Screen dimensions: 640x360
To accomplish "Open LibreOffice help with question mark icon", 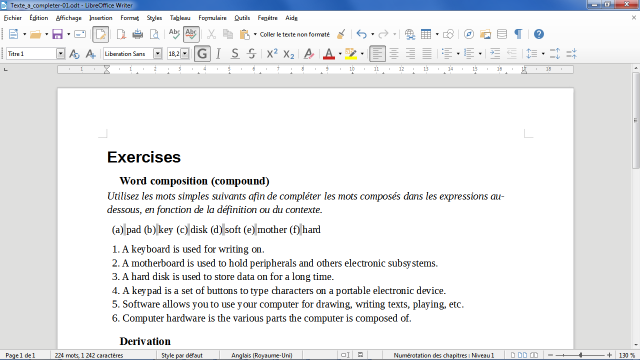I will (539, 34).
